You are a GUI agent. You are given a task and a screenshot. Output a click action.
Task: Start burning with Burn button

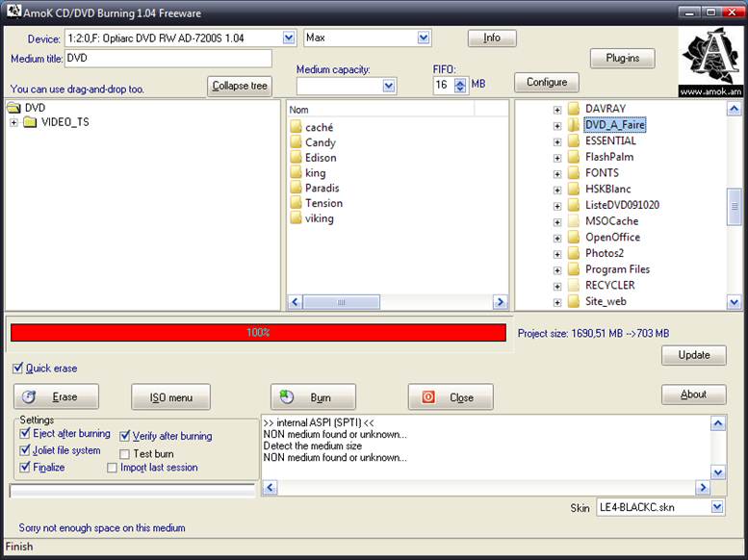click(x=313, y=396)
